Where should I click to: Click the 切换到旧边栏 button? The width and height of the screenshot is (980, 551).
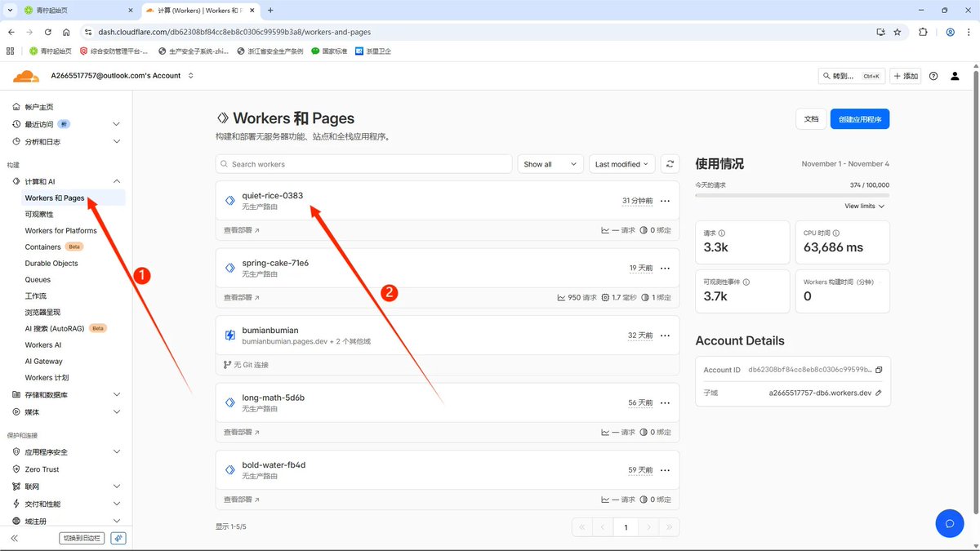click(82, 538)
